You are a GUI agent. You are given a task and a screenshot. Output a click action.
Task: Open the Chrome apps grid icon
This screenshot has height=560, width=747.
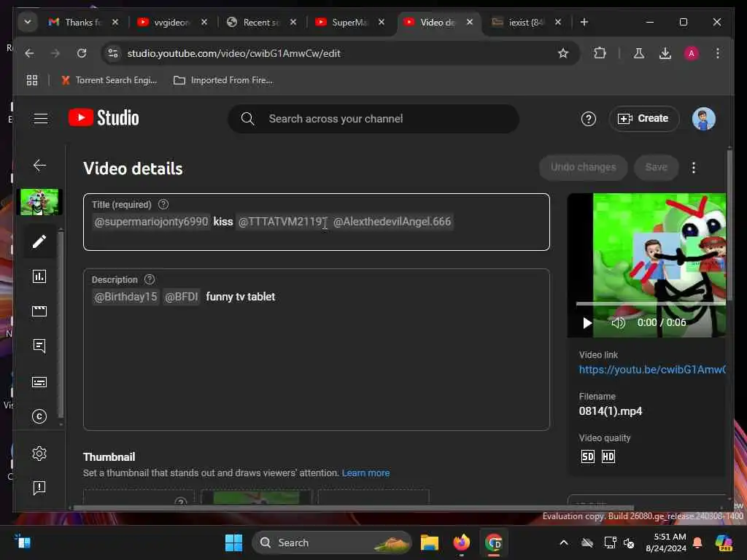[x=32, y=80]
